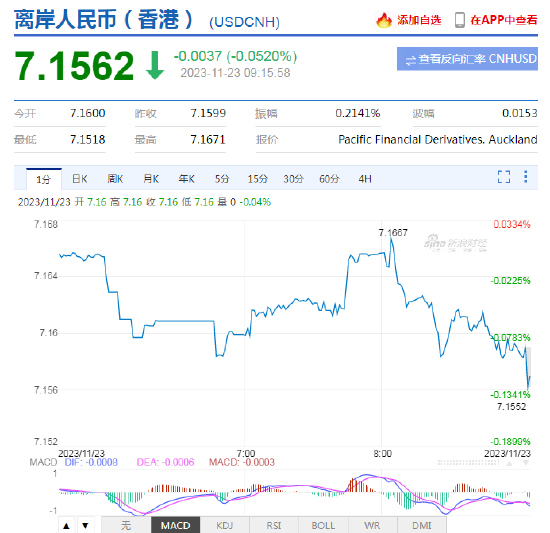550x533 pixels.
Task: Enable the BOLL indicator
Action: (323, 525)
